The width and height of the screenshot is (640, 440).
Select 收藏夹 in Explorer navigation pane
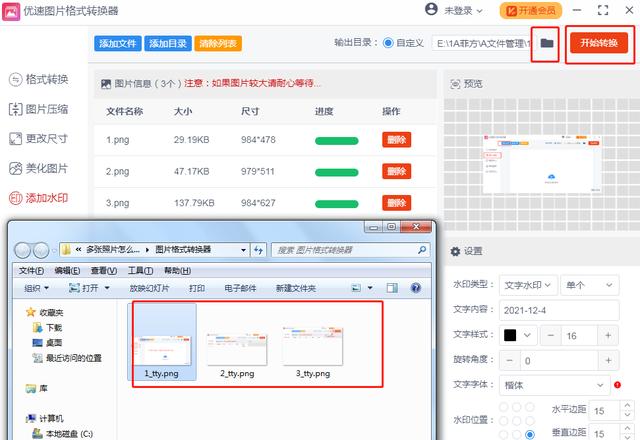click(x=44, y=312)
